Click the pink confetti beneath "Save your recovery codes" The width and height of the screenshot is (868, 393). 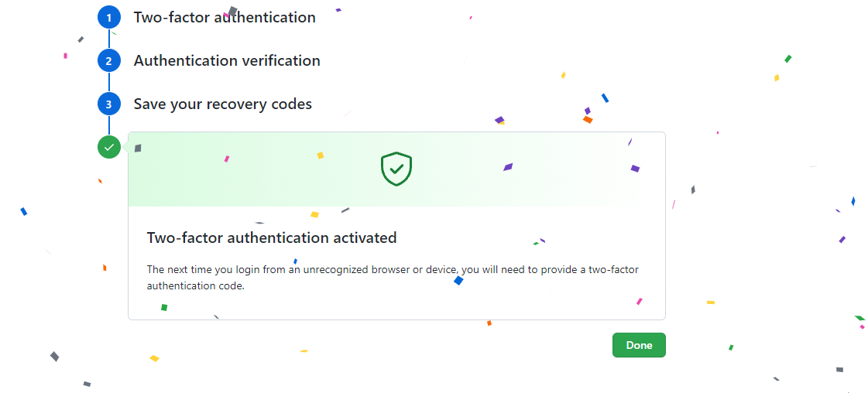click(x=227, y=159)
